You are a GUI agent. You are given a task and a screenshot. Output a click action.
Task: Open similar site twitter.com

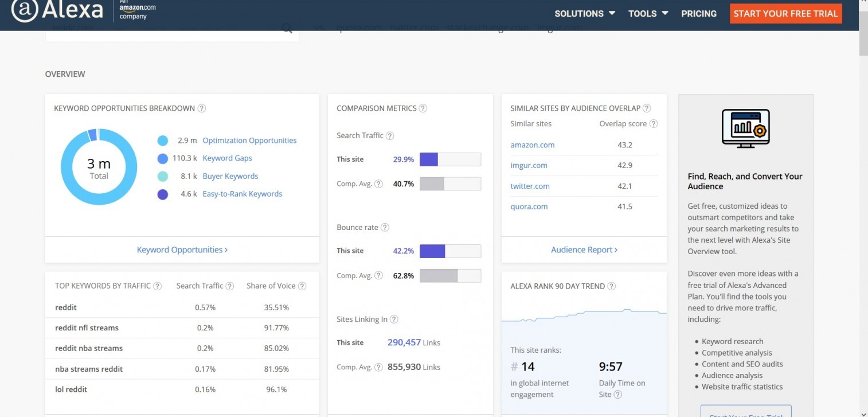(530, 186)
